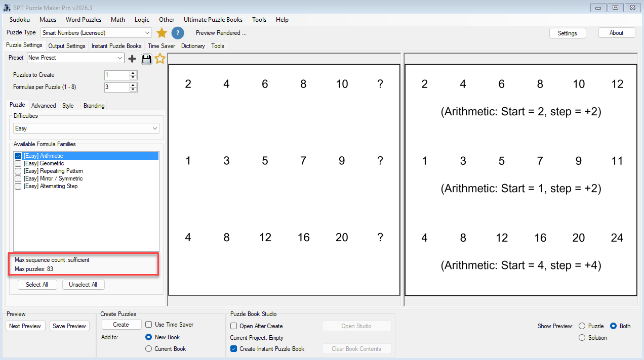
Task: Click the About button
Action: click(x=617, y=33)
